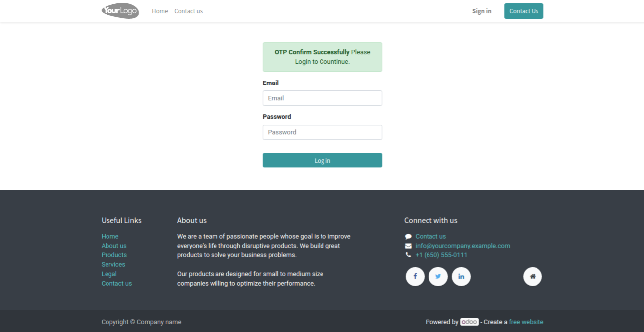Click the Odoo logo badge in footer
This screenshot has width=644, height=332.
(469, 322)
